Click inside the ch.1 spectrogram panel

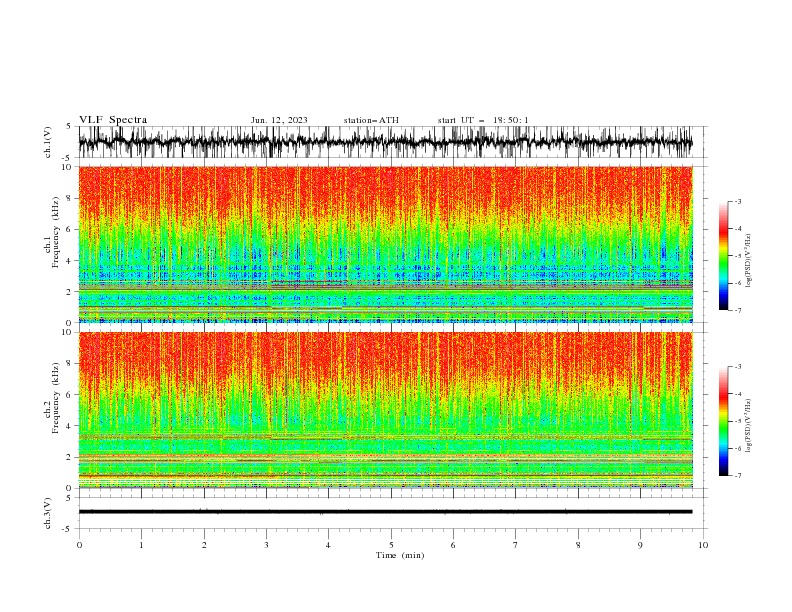(x=385, y=244)
